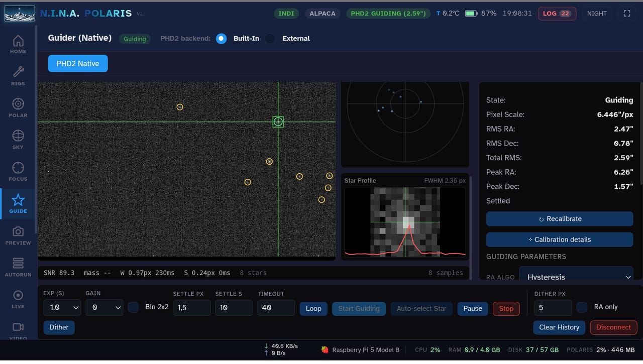Toggle fullscreen with the expand icon
This screenshot has width=643, height=364.
point(626,14)
